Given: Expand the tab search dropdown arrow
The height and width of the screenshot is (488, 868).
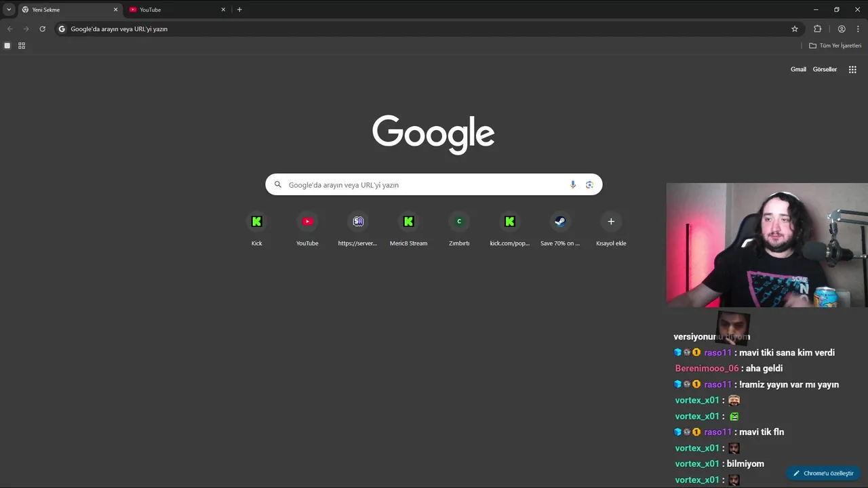Looking at the screenshot, I should (x=9, y=9).
